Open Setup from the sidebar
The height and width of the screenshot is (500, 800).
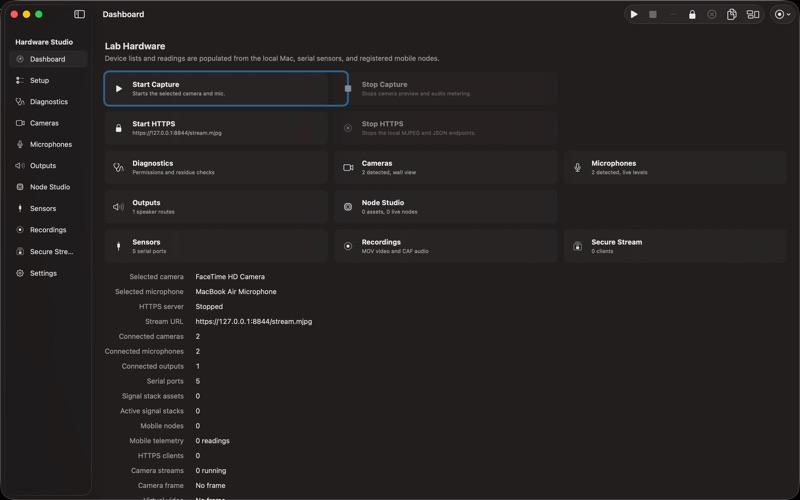click(48, 81)
